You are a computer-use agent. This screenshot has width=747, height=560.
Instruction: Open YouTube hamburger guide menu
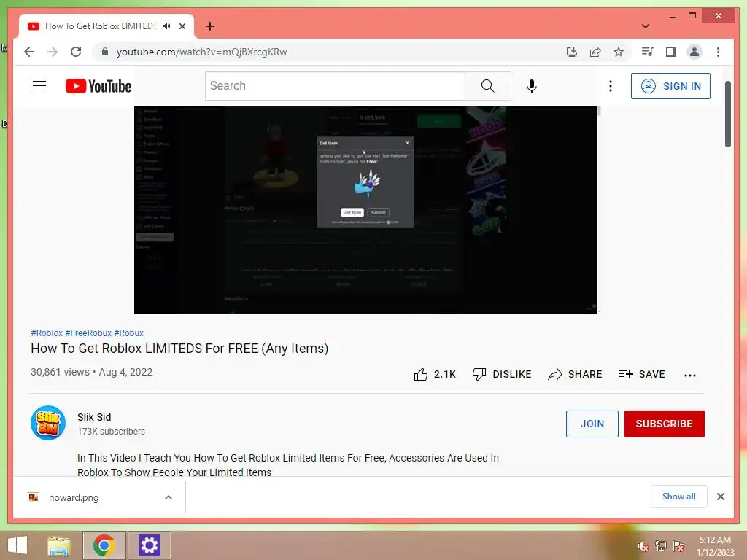pyautogui.click(x=39, y=86)
